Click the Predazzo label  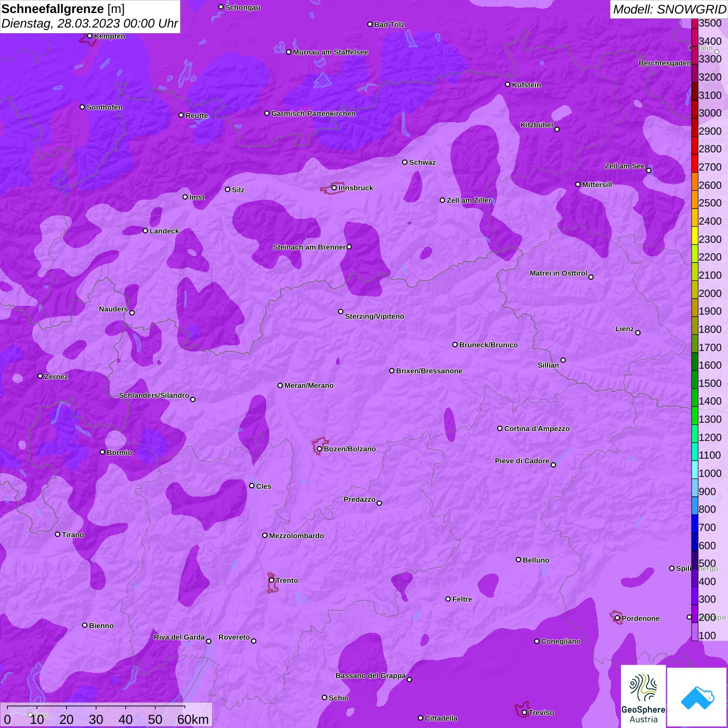pyautogui.click(x=359, y=499)
